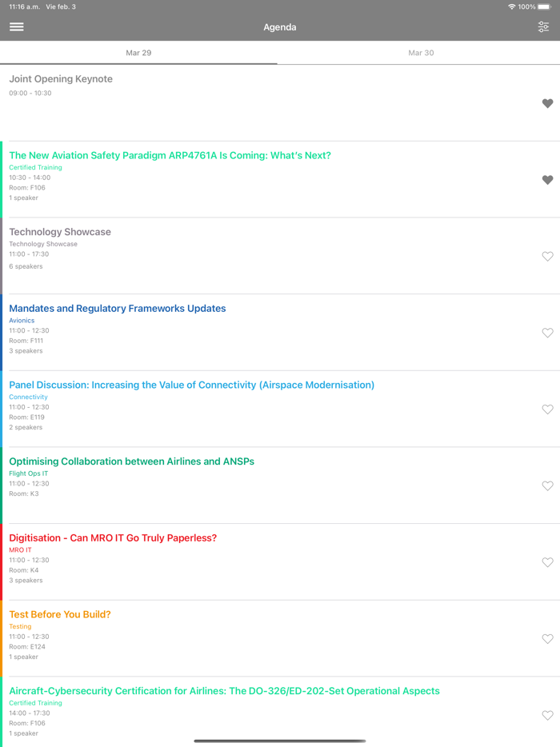This screenshot has width=560, height=747.
Task: Tap the battery status icon
Action: (545, 6)
